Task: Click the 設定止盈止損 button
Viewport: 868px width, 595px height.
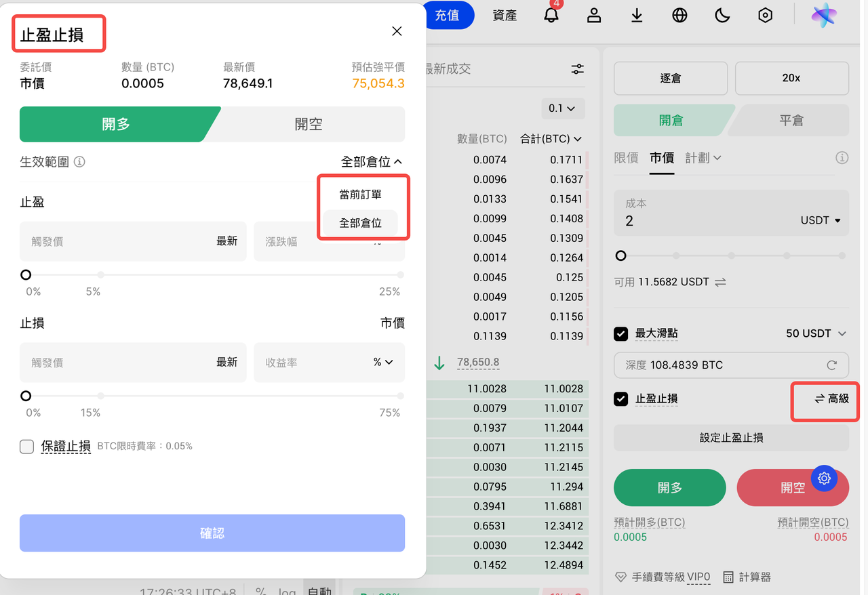Action: tap(731, 438)
